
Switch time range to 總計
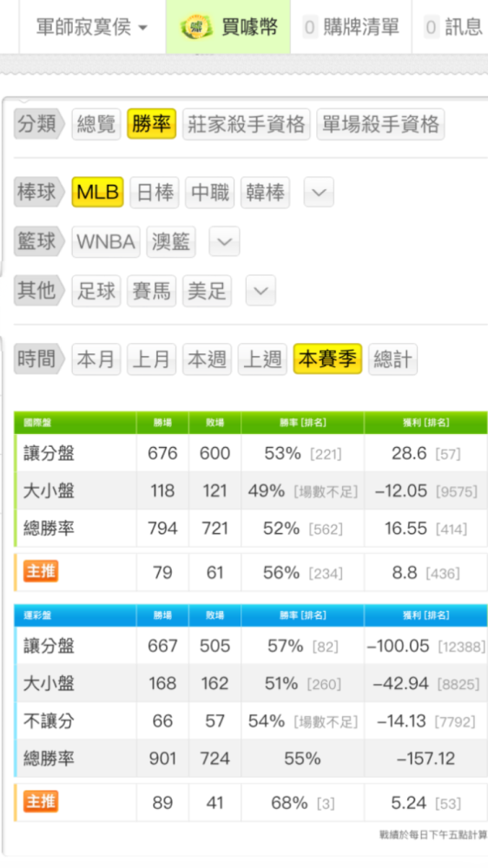click(392, 359)
